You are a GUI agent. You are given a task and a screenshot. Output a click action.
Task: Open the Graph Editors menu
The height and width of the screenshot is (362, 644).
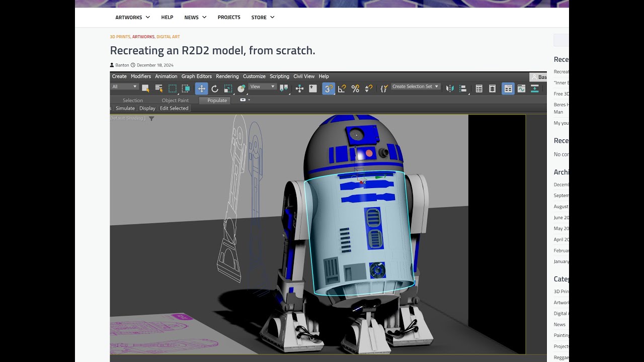click(197, 76)
